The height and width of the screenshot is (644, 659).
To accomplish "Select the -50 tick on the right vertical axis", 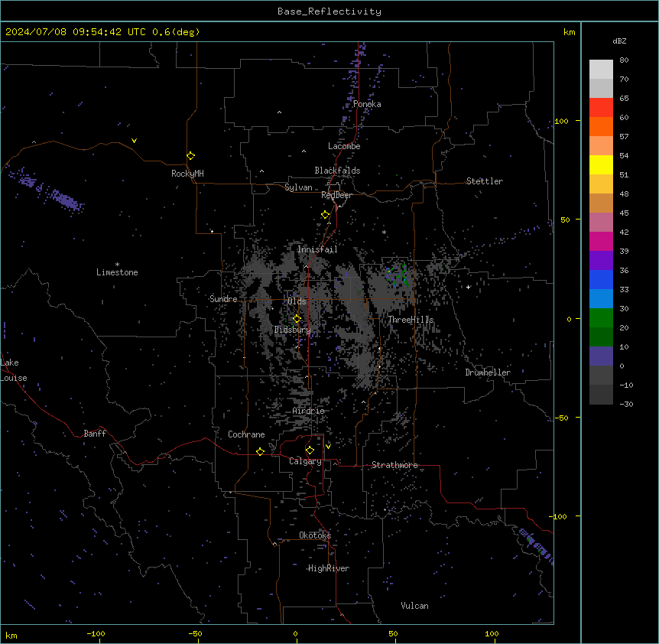I will (561, 418).
